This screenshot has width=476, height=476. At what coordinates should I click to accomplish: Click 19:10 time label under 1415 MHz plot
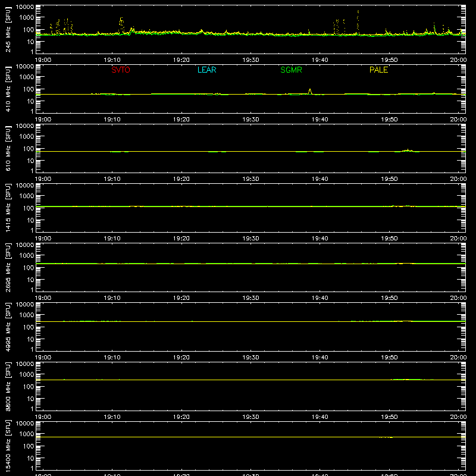tap(112, 239)
